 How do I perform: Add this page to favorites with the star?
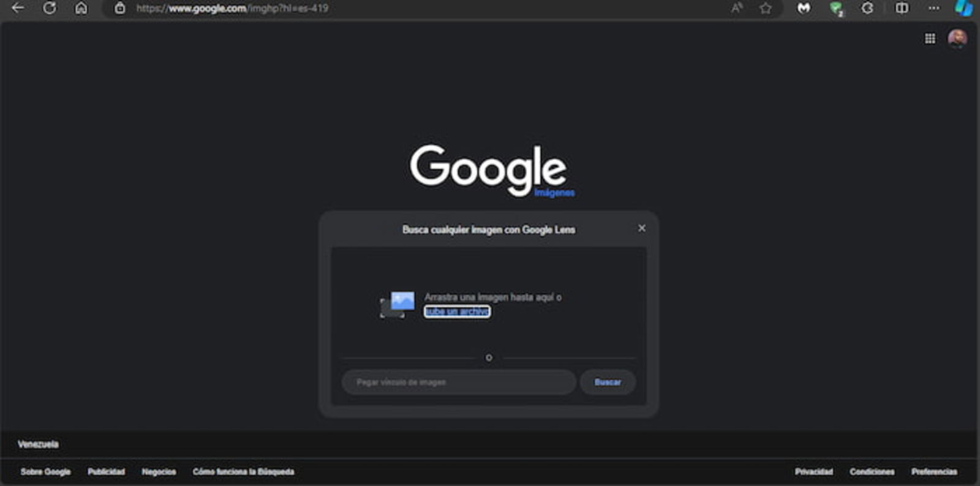766,8
